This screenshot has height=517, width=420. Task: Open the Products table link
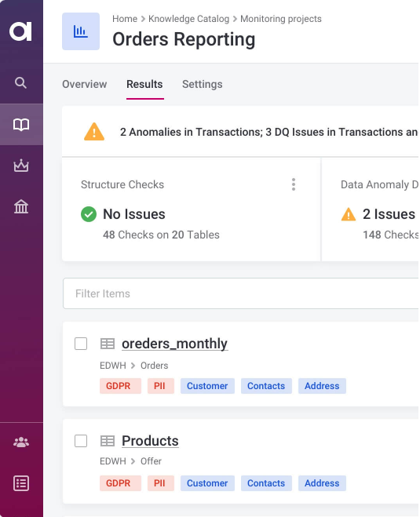pyautogui.click(x=150, y=441)
